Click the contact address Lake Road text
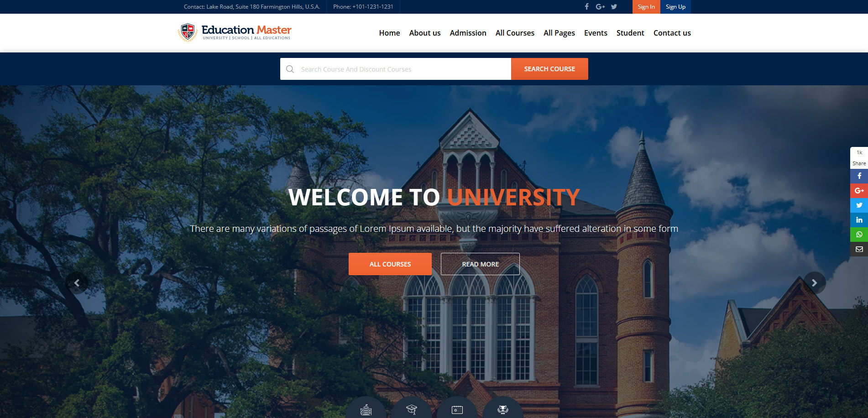Viewport: 868px width, 418px height. 252,7
